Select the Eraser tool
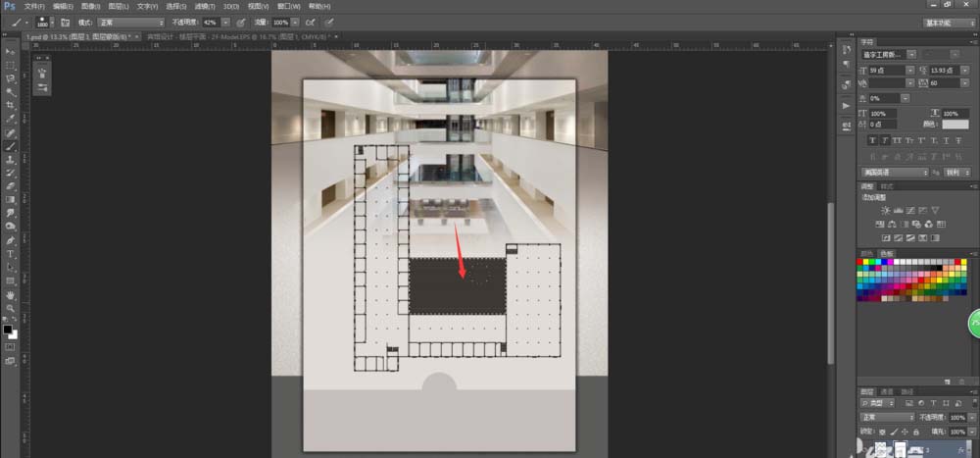980x458 pixels. pyautogui.click(x=10, y=186)
